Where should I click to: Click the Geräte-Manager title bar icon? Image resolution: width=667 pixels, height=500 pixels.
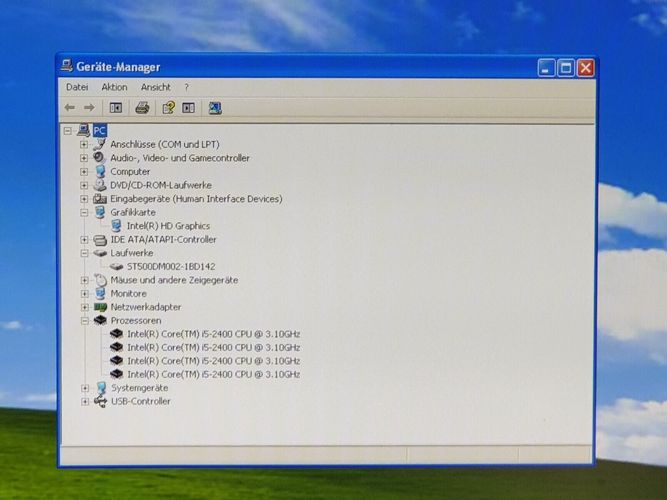(x=66, y=66)
